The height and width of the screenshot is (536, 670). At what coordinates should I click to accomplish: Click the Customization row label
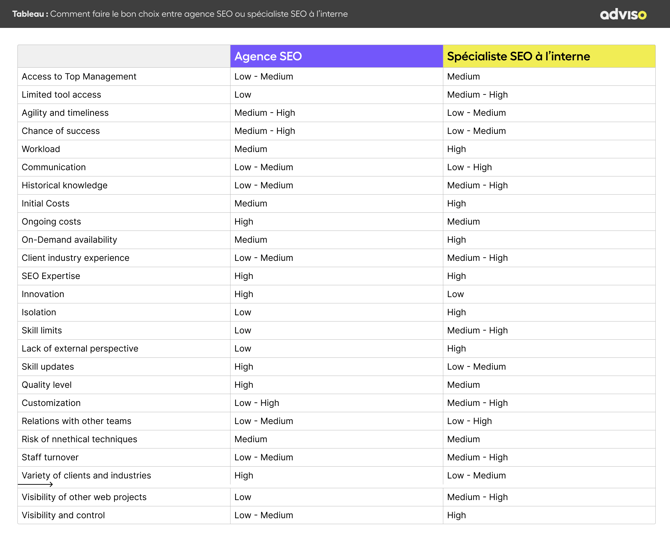[x=51, y=403]
